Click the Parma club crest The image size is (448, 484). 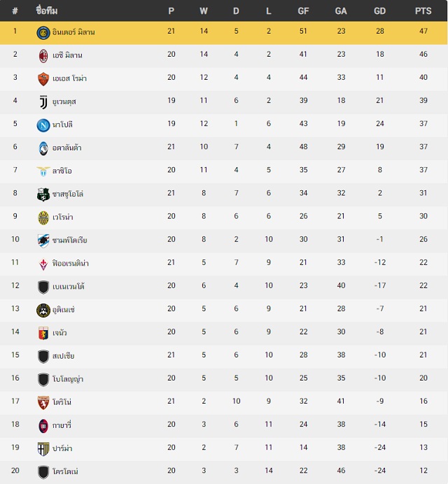point(43,449)
